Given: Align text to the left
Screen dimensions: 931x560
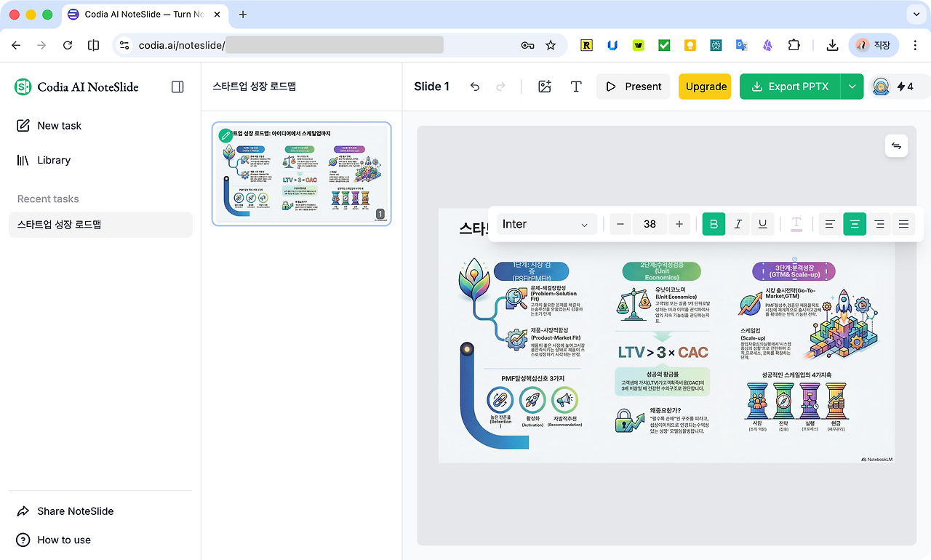Looking at the screenshot, I should pyautogui.click(x=829, y=224).
